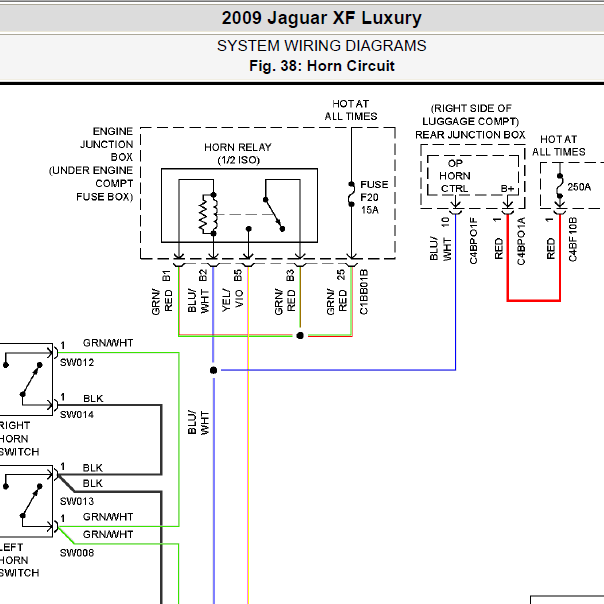Click the "GRN/RED" label at pin B1
The width and height of the screenshot is (604, 604).
pos(162,302)
